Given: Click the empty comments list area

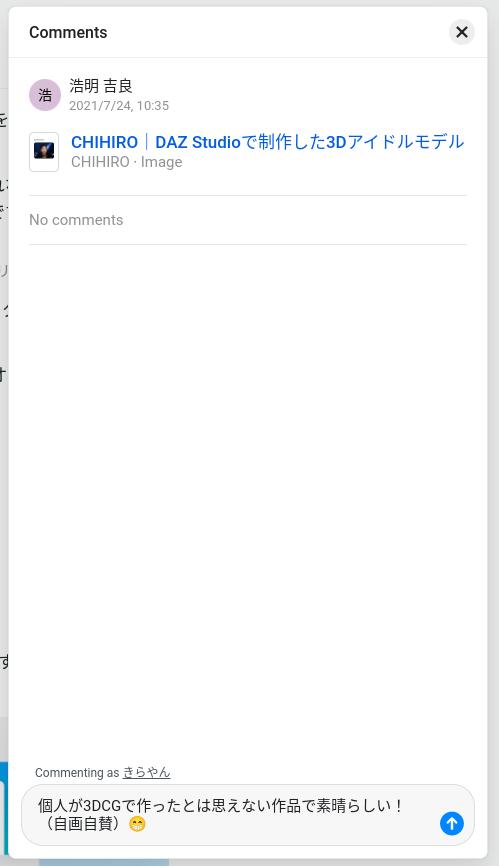Looking at the screenshot, I should pos(248,497).
